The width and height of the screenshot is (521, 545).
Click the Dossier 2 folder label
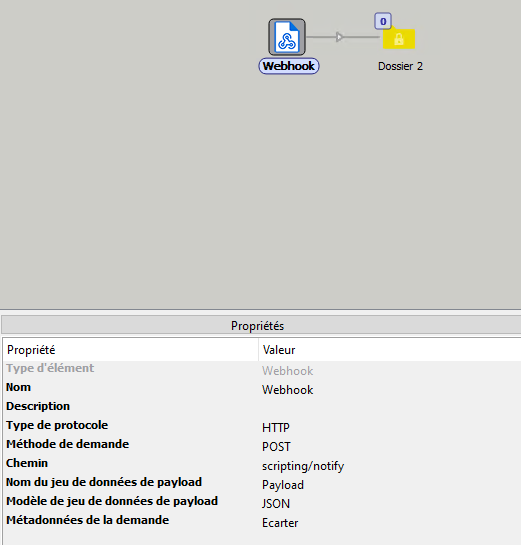click(x=400, y=66)
